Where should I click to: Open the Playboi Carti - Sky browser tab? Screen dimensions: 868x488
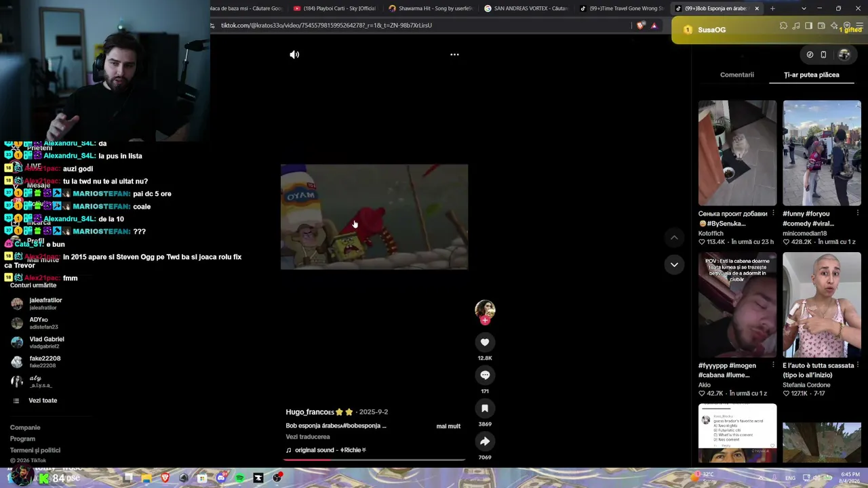pyautogui.click(x=334, y=8)
